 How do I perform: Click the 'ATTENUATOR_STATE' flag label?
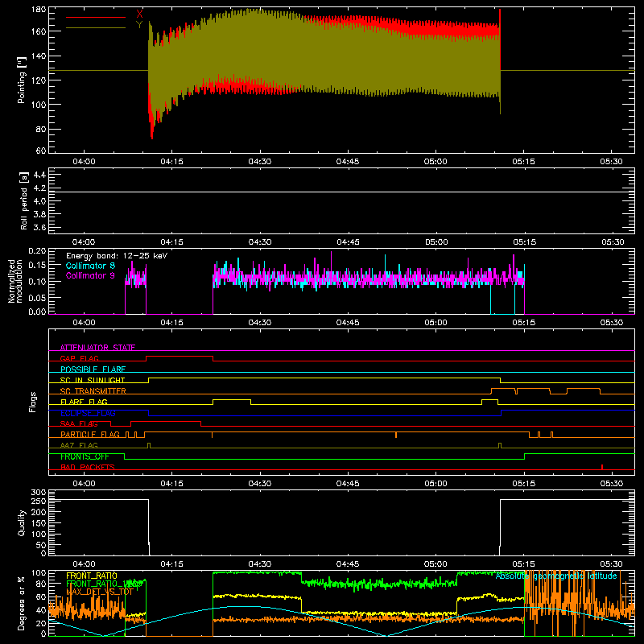click(97, 348)
